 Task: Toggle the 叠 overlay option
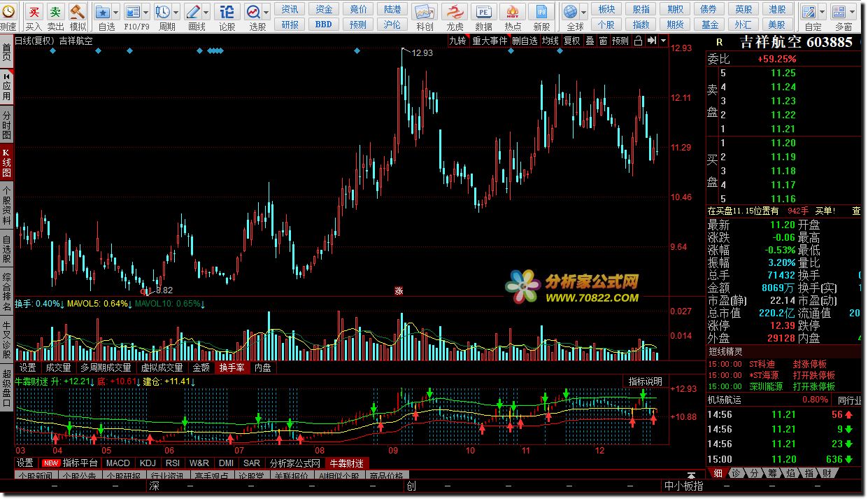(x=590, y=41)
